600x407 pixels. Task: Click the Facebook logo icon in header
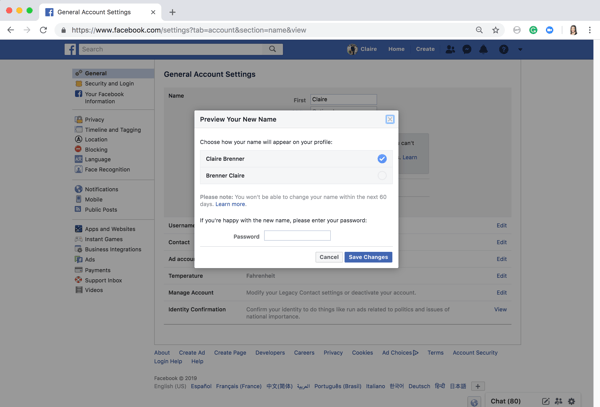pyautogui.click(x=70, y=49)
